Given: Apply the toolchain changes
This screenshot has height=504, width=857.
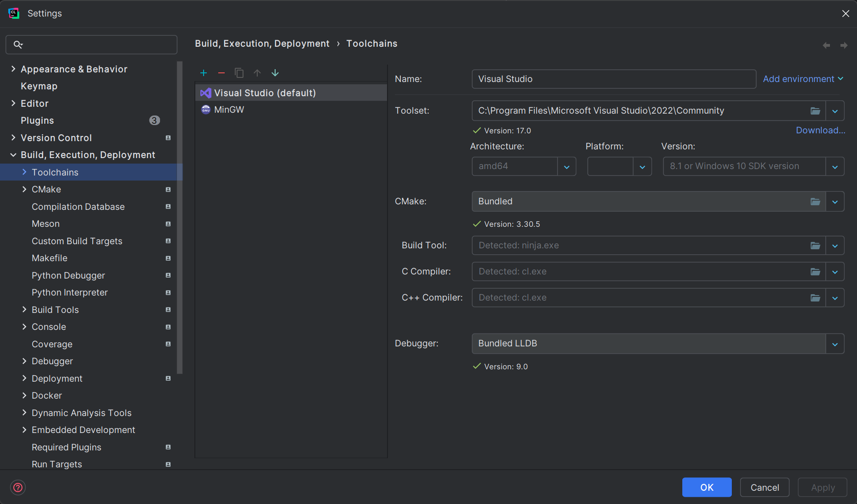Looking at the screenshot, I should [x=822, y=487].
